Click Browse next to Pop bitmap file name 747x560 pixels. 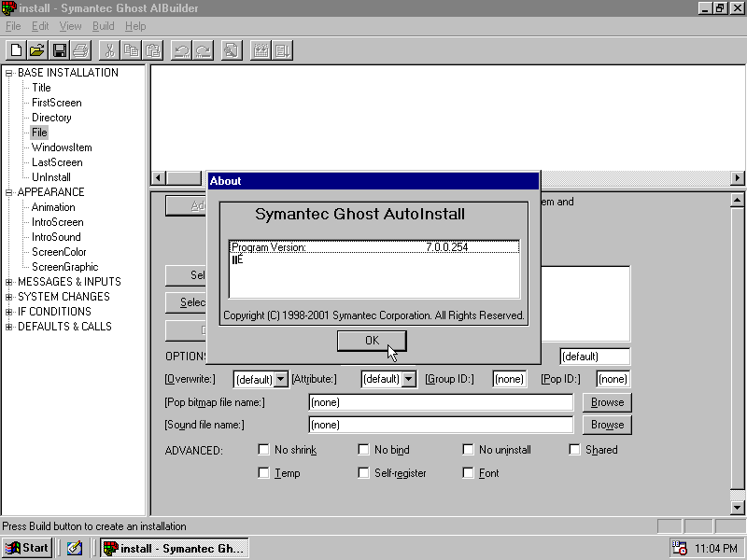point(607,402)
